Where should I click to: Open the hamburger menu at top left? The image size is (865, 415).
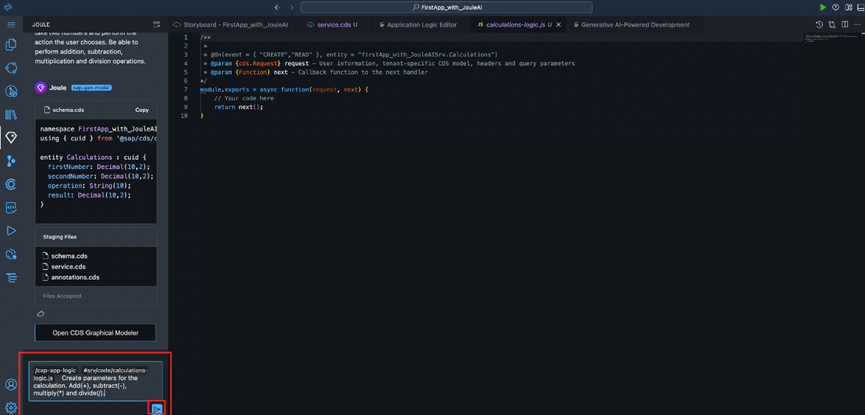(11, 23)
